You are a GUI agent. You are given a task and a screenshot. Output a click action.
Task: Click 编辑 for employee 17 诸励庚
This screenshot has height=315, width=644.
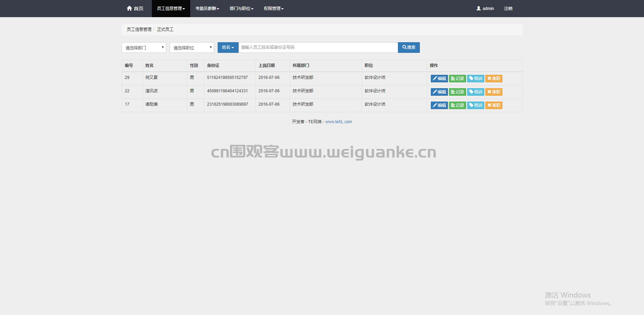pos(439,105)
